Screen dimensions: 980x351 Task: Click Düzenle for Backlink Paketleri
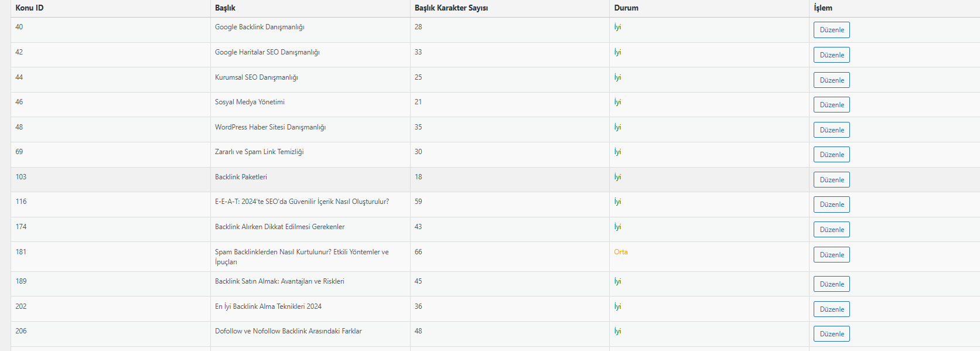(x=831, y=180)
